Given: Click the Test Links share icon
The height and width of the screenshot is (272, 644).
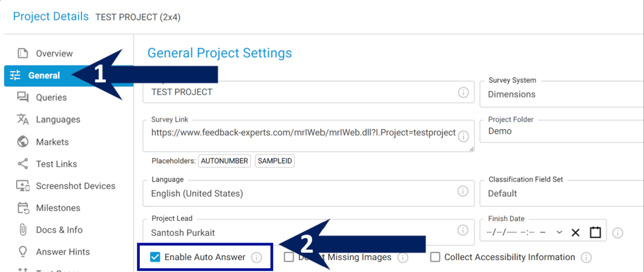Looking at the screenshot, I should pyautogui.click(x=23, y=164).
